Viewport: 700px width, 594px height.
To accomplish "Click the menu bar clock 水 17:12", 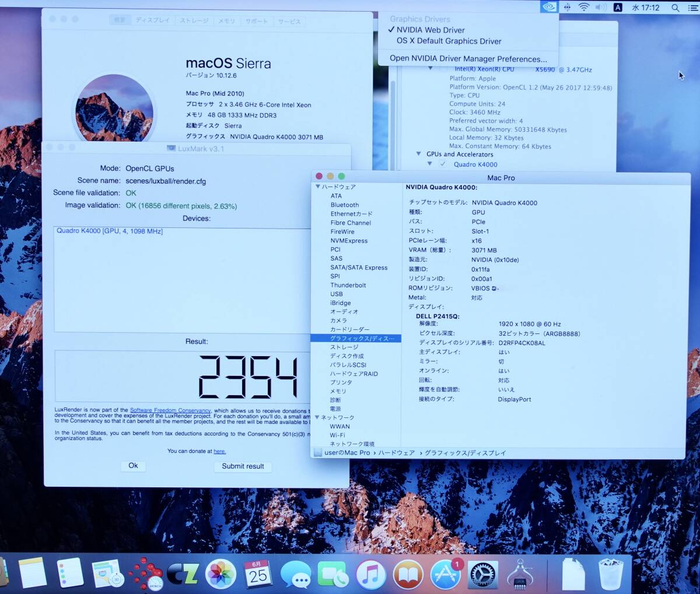I will pos(645,8).
